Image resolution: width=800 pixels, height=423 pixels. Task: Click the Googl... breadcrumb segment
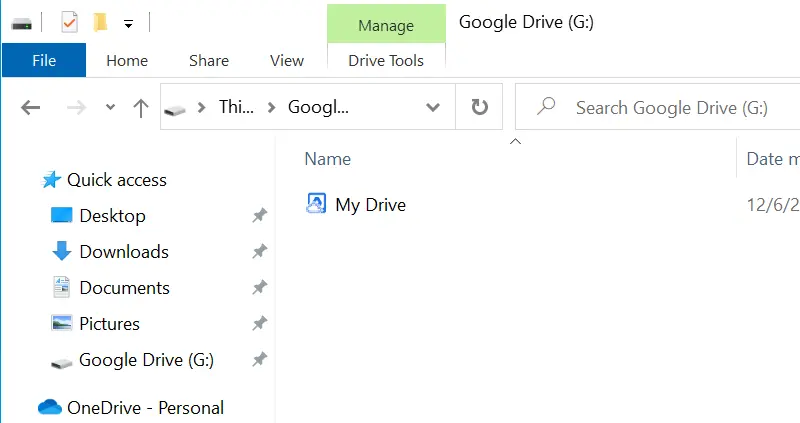tap(318, 107)
